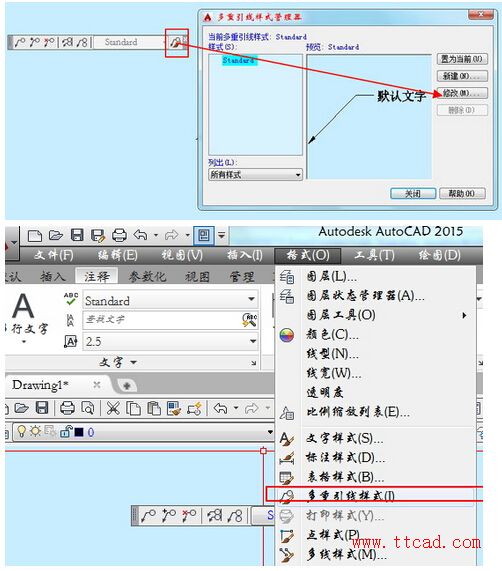The image size is (502, 571).
Task: Open 文件(F) menu
Action: tap(54, 255)
